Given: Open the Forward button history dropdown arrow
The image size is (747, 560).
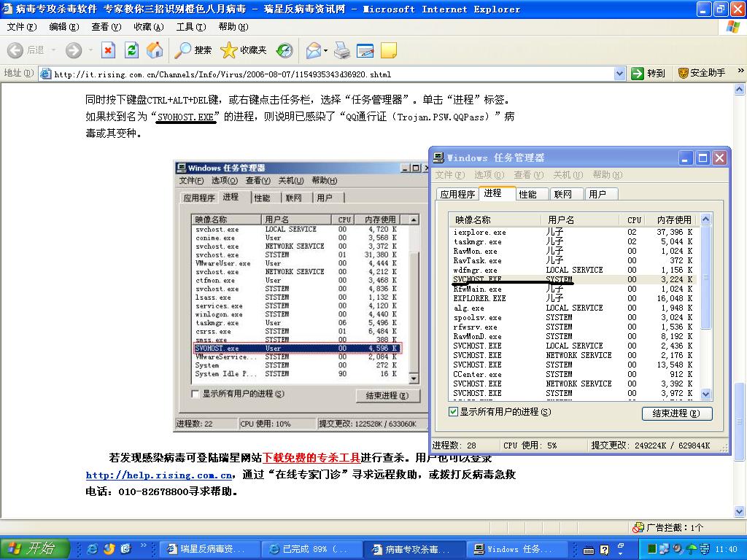Looking at the screenshot, I should [90, 50].
